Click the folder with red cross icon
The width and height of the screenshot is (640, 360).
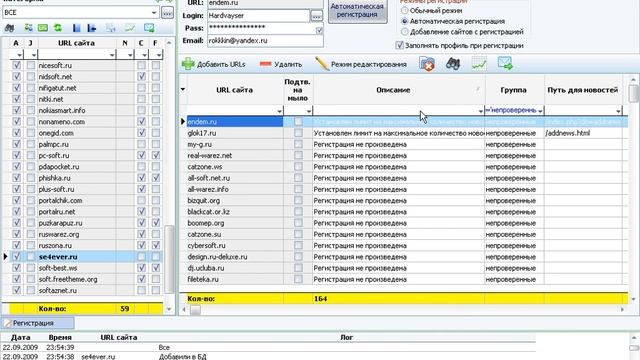pyautogui.click(x=427, y=64)
